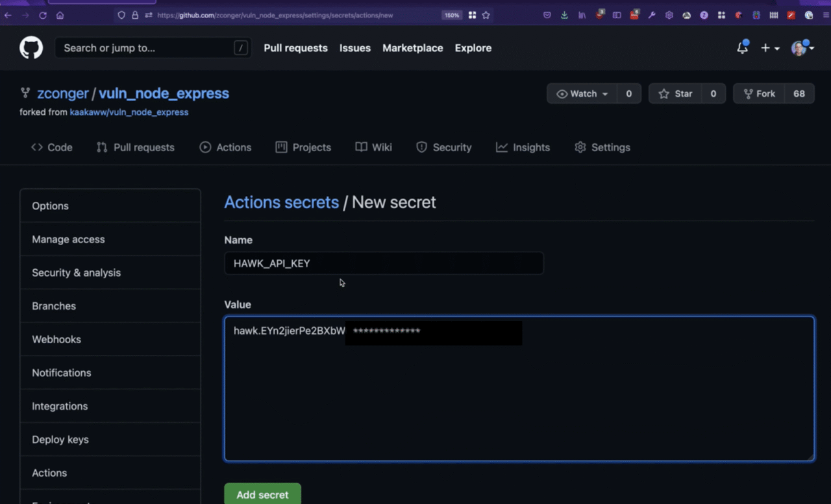Click the GitHub octocat logo
Image resolution: width=831 pixels, height=504 pixels.
pos(31,48)
